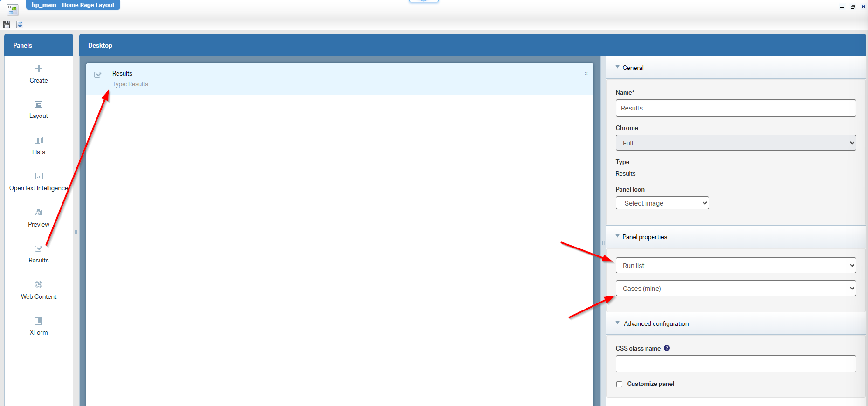Close the Results panel on the desktop
Screen dimensions: 868x406
click(x=586, y=74)
